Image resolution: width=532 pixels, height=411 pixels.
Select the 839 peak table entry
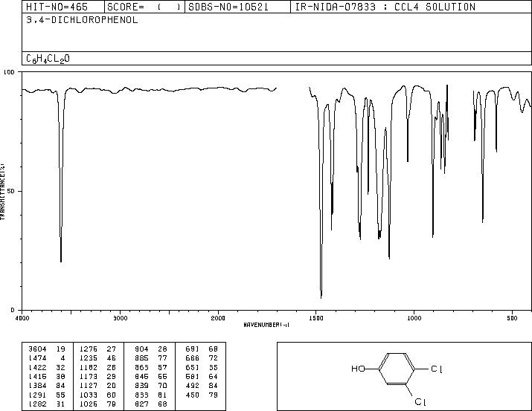[x=150, y=386]
